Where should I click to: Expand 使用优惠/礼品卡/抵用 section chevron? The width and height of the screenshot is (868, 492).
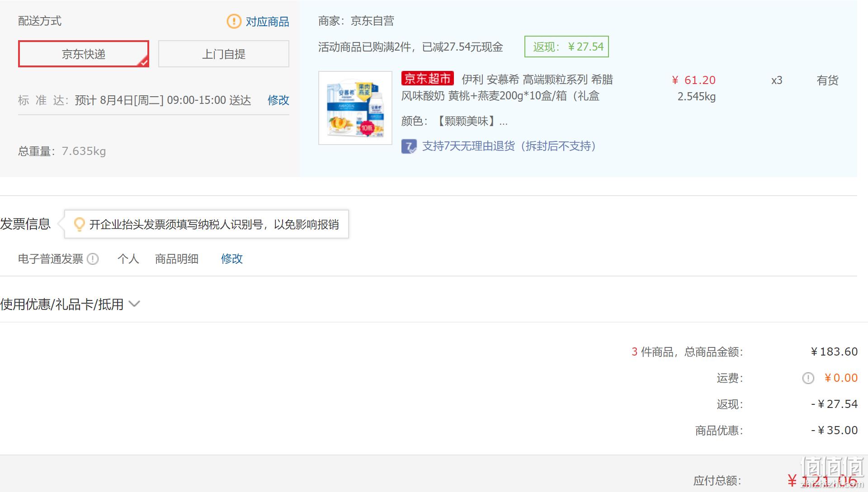pyautogui.click(x=134, y=304)
